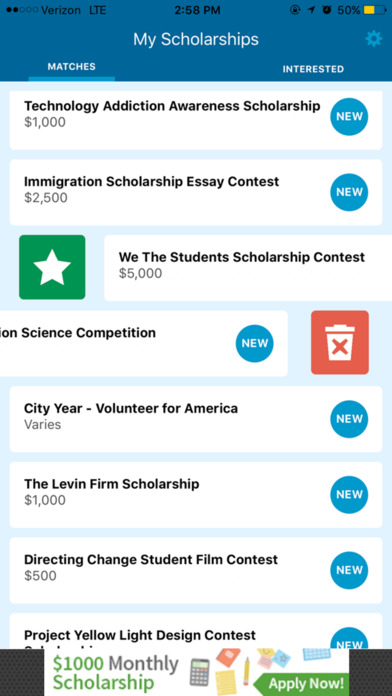
Task: Open The Levin Firm Scholarship listing
Action: pyautogui.click(x=196, y=494)
